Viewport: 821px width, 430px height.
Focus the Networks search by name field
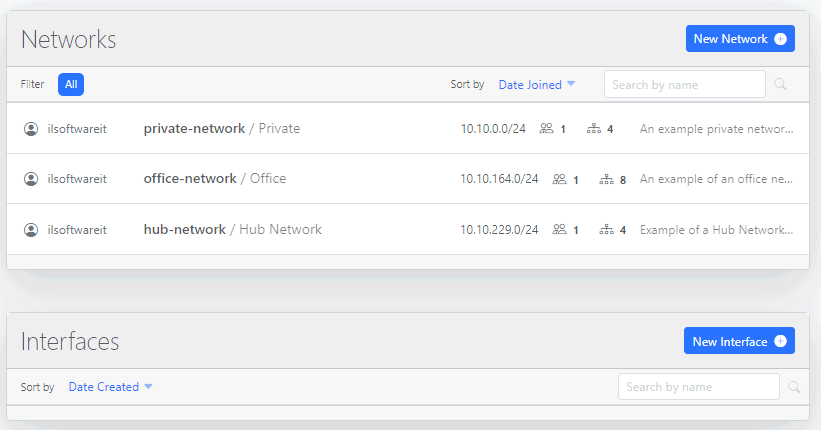point(684,85)
